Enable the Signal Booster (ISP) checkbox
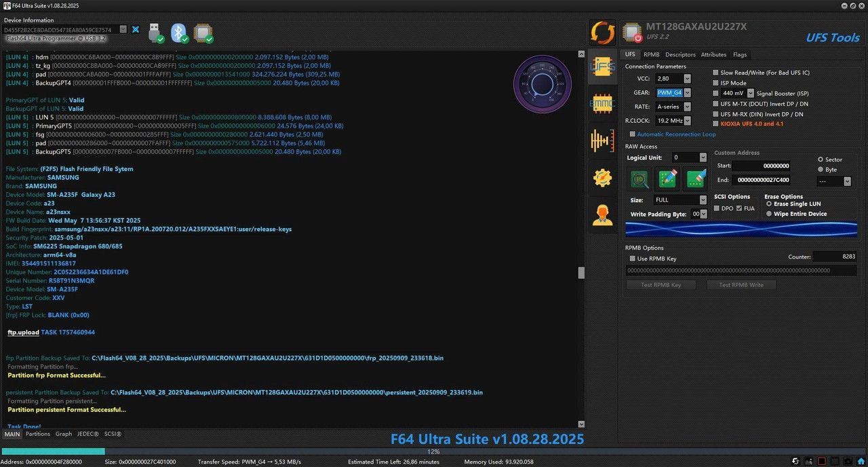 (715, 94)
